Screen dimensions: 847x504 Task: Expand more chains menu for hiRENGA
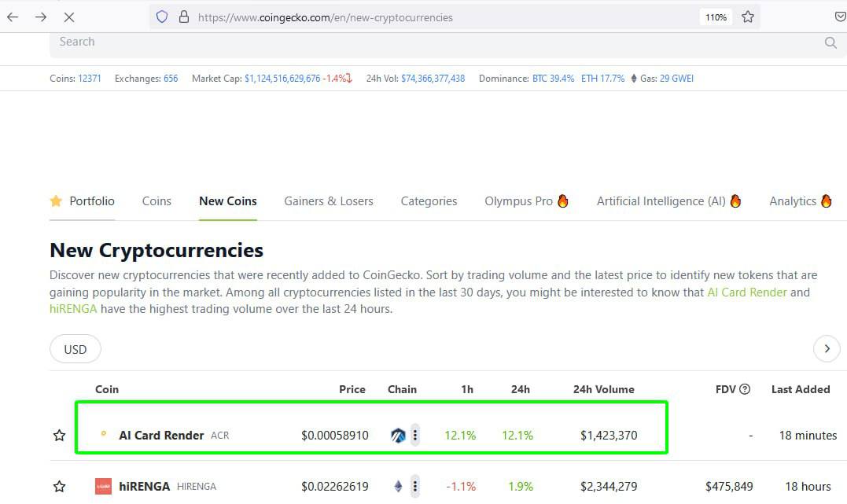pyautogui.click(x=415, y=486)
